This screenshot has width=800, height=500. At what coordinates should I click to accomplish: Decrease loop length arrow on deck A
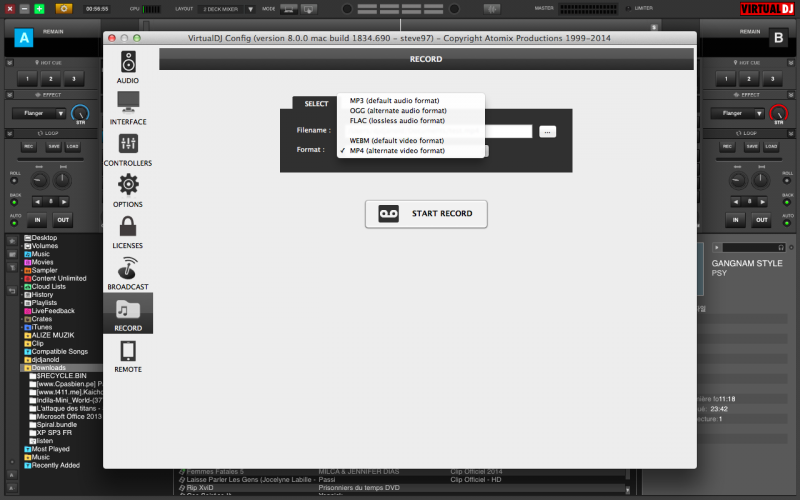point(38,202)
